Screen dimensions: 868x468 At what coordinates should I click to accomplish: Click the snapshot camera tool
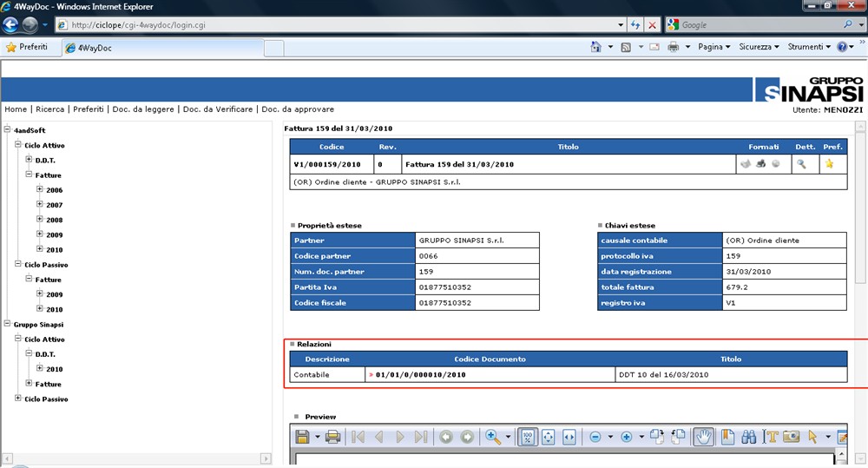791,437
